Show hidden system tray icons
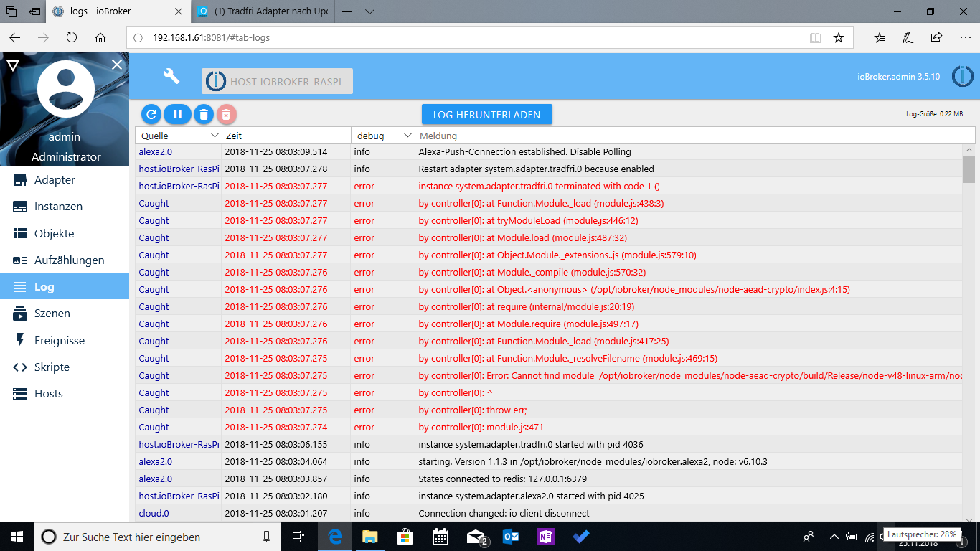 point(834,536)
